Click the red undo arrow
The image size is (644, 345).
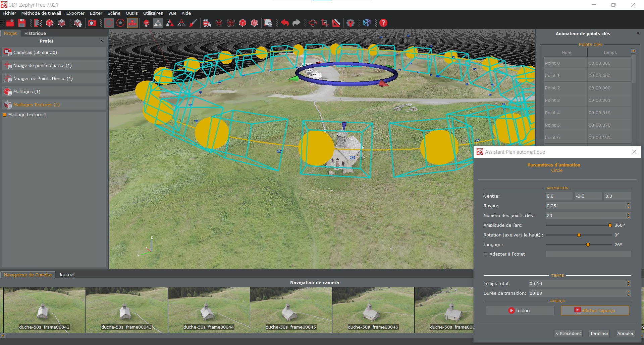tap(285, 23)
